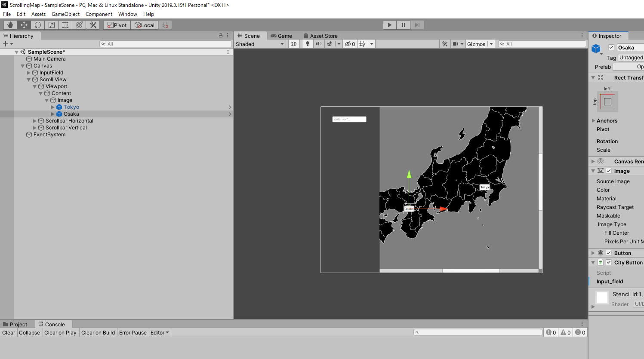Toggle scene grid visibility
The height and width of the screenshot is (359, 644).
pos(362,44)
